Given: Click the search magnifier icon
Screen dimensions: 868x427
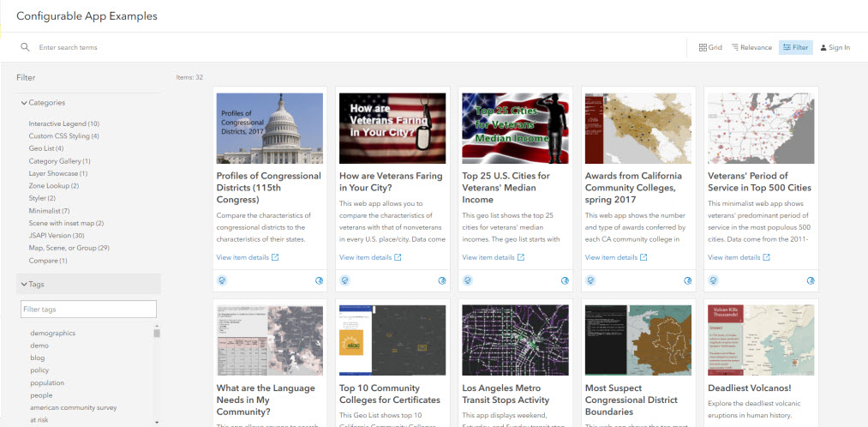Looking at the screenshot, I should [x=25, y=48].
